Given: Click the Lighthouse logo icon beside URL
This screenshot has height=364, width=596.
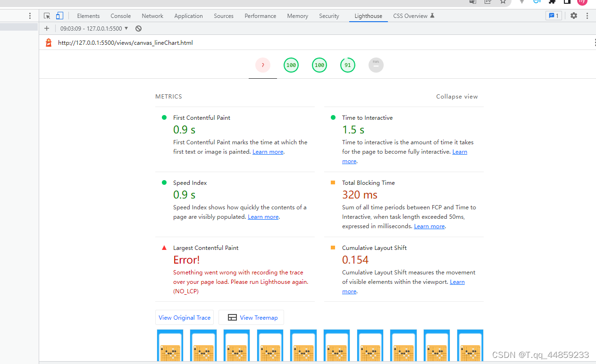Looking at the screenshot, I should [48, 42].
